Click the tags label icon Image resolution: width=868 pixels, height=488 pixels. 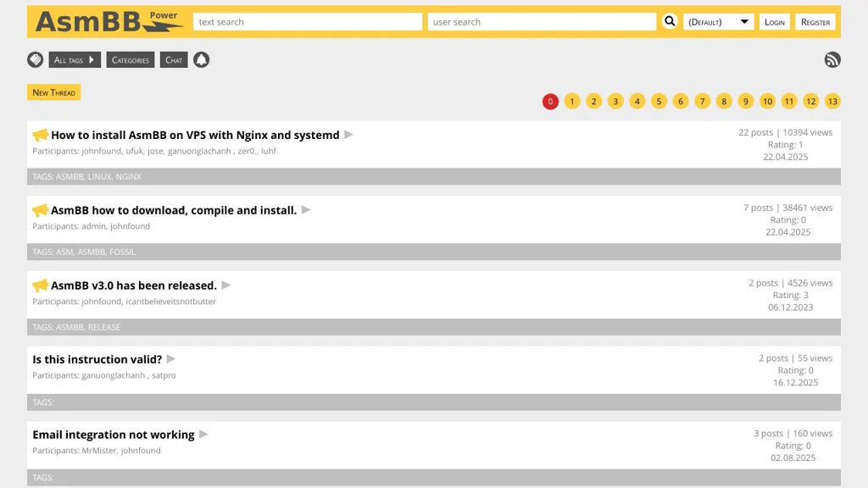point(36,59)
